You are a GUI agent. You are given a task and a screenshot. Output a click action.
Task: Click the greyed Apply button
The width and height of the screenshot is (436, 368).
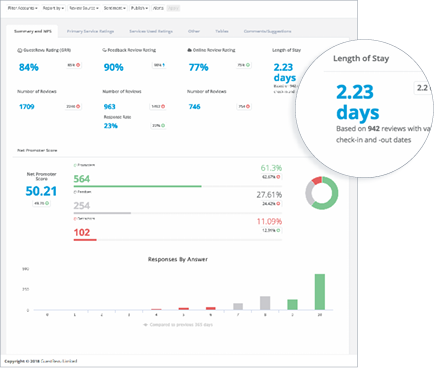click(173, 8)
